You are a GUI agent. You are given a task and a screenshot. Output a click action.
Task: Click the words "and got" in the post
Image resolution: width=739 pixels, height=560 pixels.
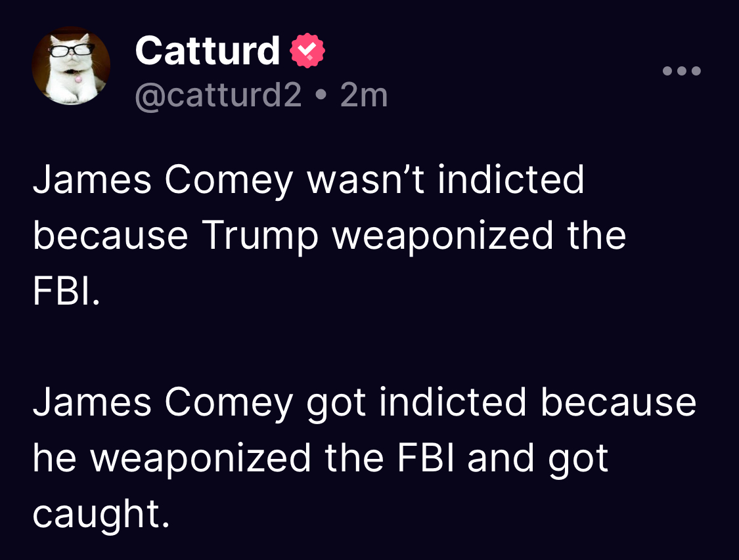[x=538, y=458]
